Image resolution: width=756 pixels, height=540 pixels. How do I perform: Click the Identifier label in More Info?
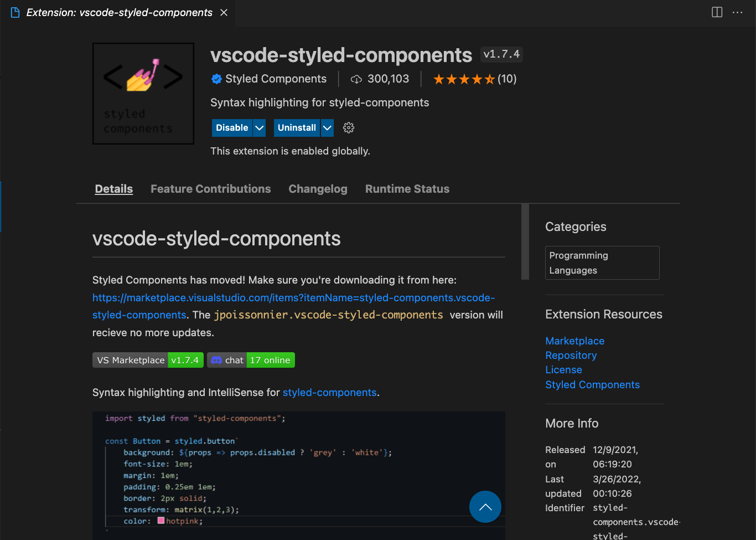[x=565, y=508]
